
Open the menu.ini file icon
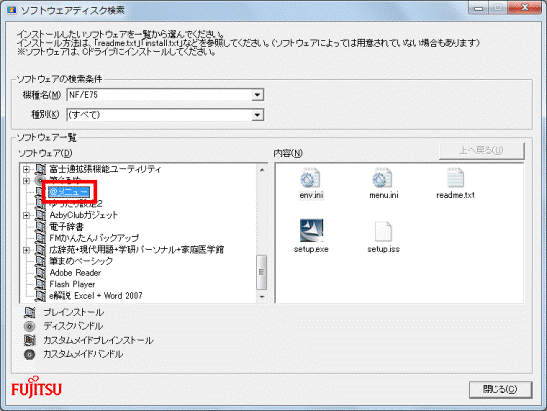[x=382, y=178]
